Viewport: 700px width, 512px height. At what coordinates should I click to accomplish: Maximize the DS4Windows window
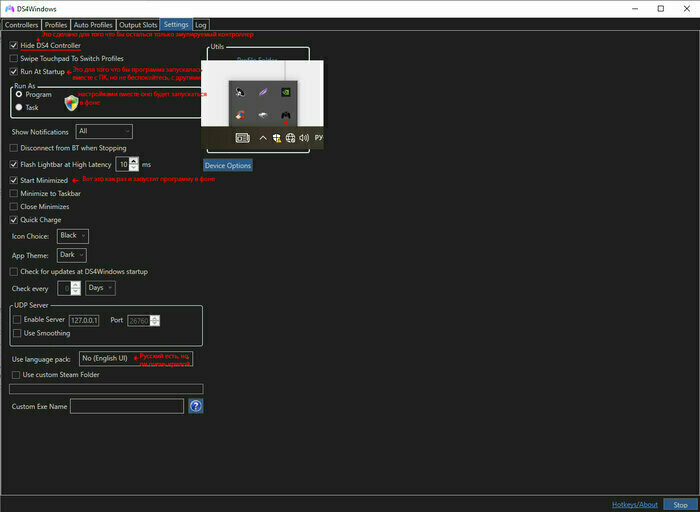pyautogui.click(x=661, y=9)
